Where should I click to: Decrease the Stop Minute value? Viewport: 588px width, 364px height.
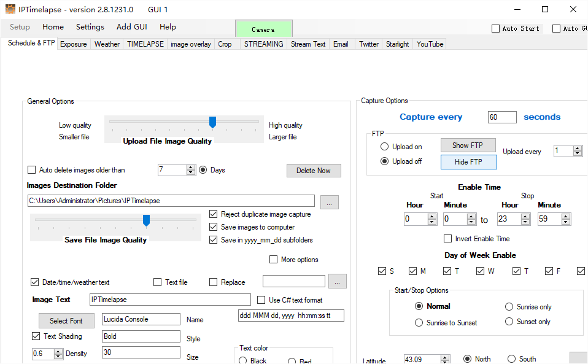pyautogui.click(x=566, y=222)
